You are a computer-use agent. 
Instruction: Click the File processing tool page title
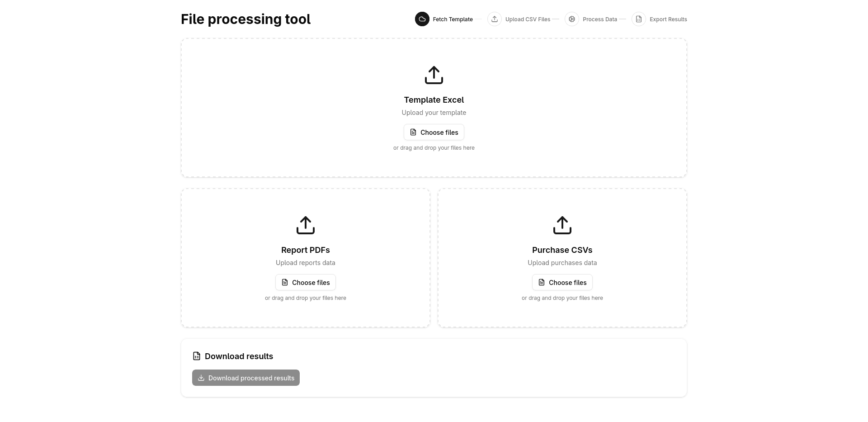pyautogui.click(x=245, y=19)
